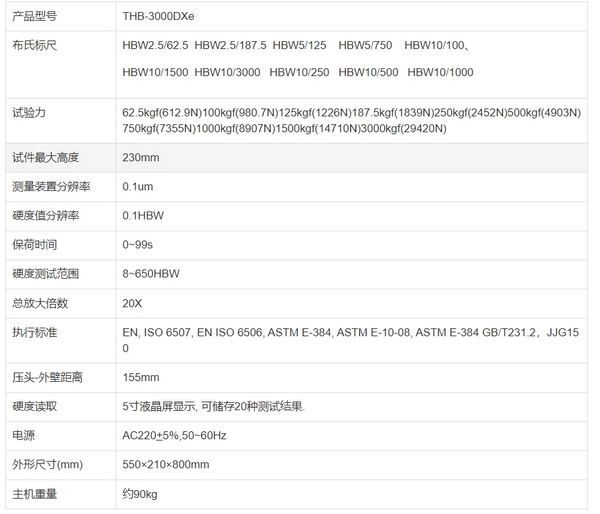Image resolution: width=600 pixels, height=514 pixels.
Task: Click the 20X magnification value
Action: pyautogui.click(x=132, y=304)
